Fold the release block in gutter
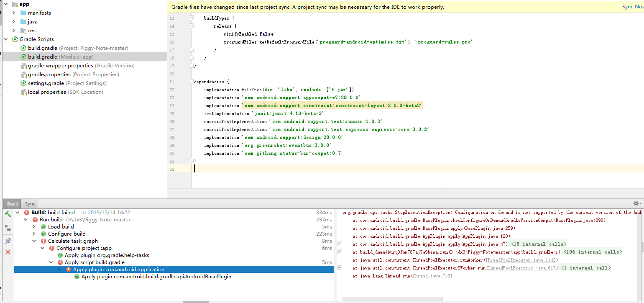The width and height of the screenshot is (644, 303). (x=192, y=26)
